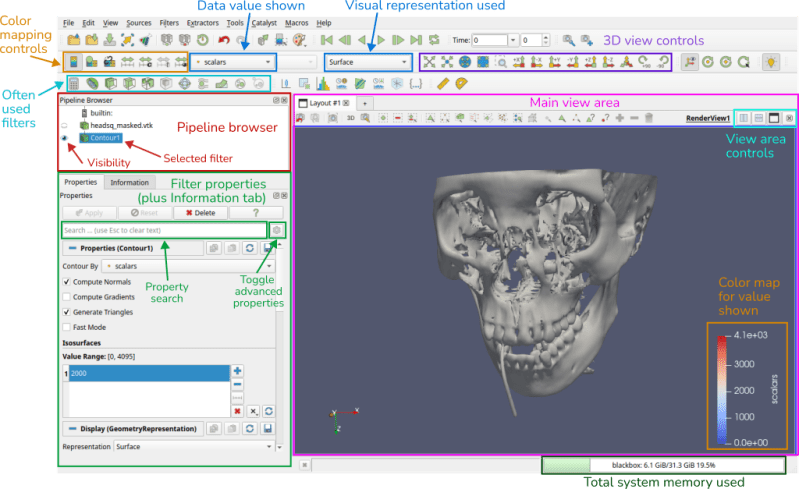The width and height of the screenshot is (799, 489).
Task: Enable Compute Gradients checkbox
Action: [x=66, y=297]
